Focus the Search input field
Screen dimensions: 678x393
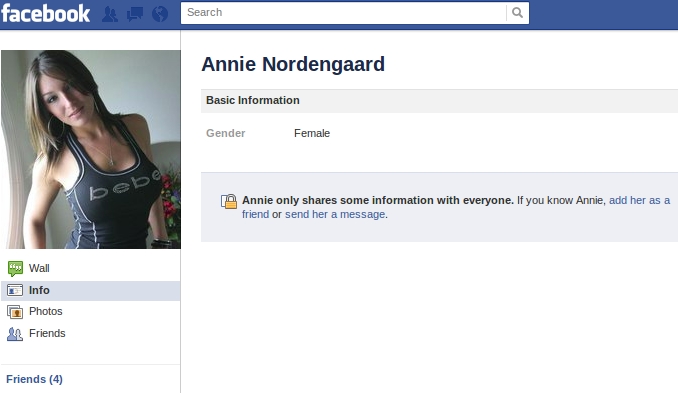pyautogui.click(x=343, y=13)
